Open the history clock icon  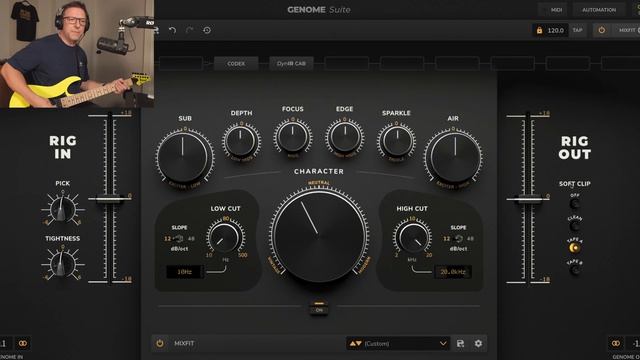[207, 30]
